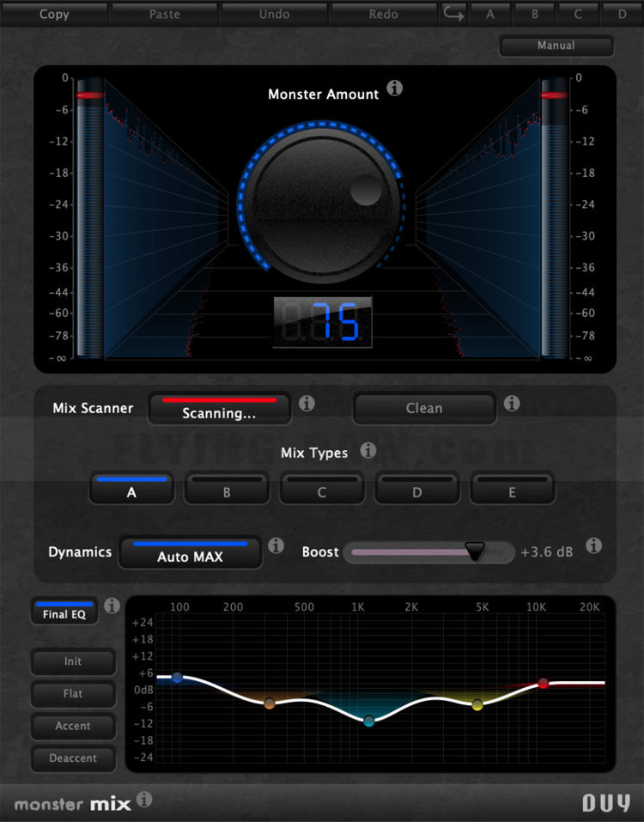Click Paste in the top bar
Viewport: 644px width, 822px height.
[x=165, y=14]
